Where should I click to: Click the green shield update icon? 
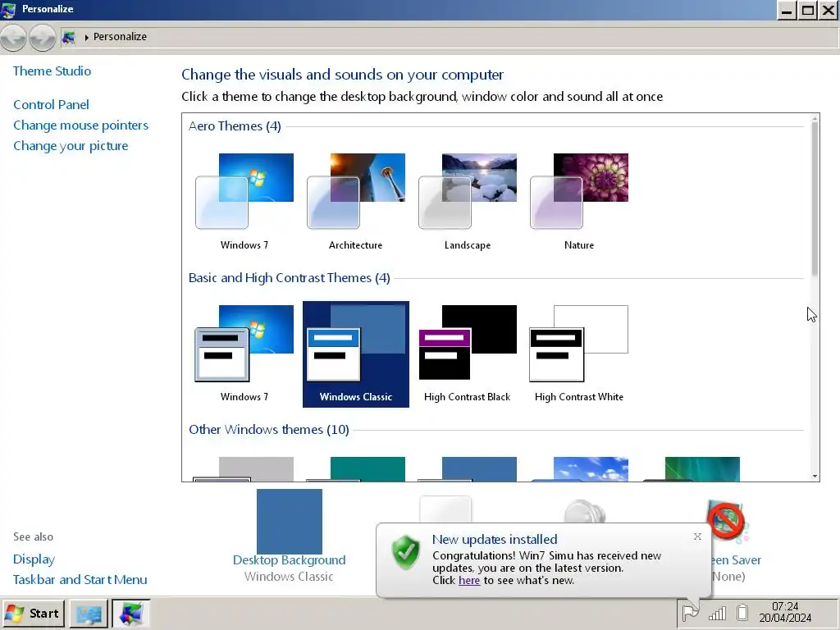406,552
